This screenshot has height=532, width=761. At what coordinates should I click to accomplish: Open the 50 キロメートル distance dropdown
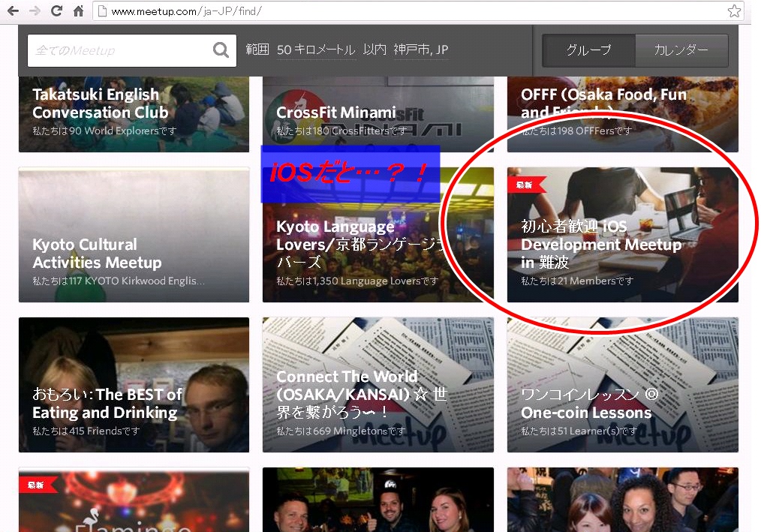point(315,50)
